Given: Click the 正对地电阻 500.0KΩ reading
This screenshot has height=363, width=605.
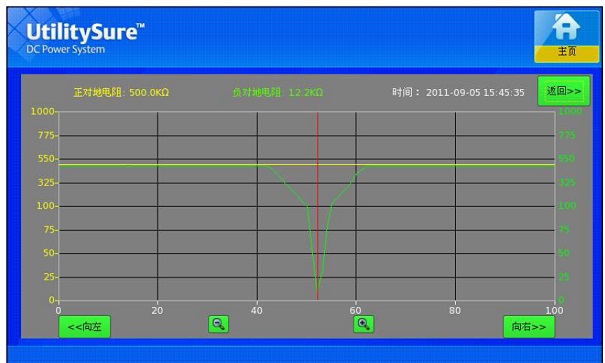Looking at the screenshot, I should pos(121,93).
